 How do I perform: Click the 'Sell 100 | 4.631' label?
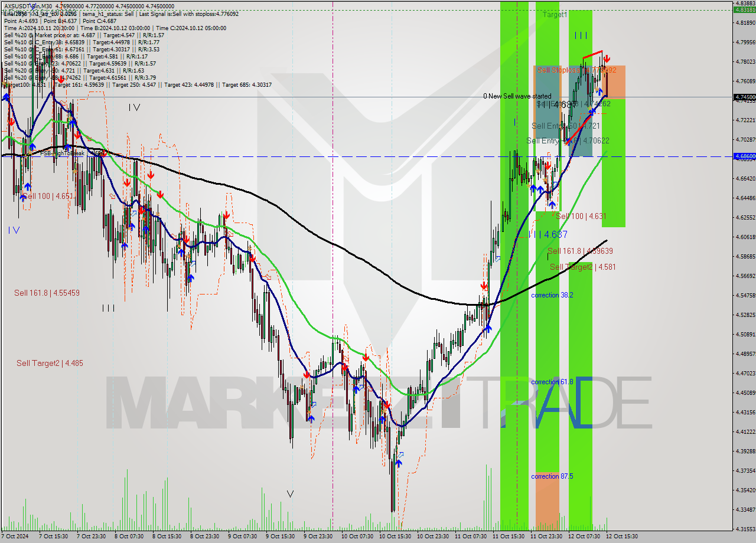pyautogui.click(x=581, y=216)
